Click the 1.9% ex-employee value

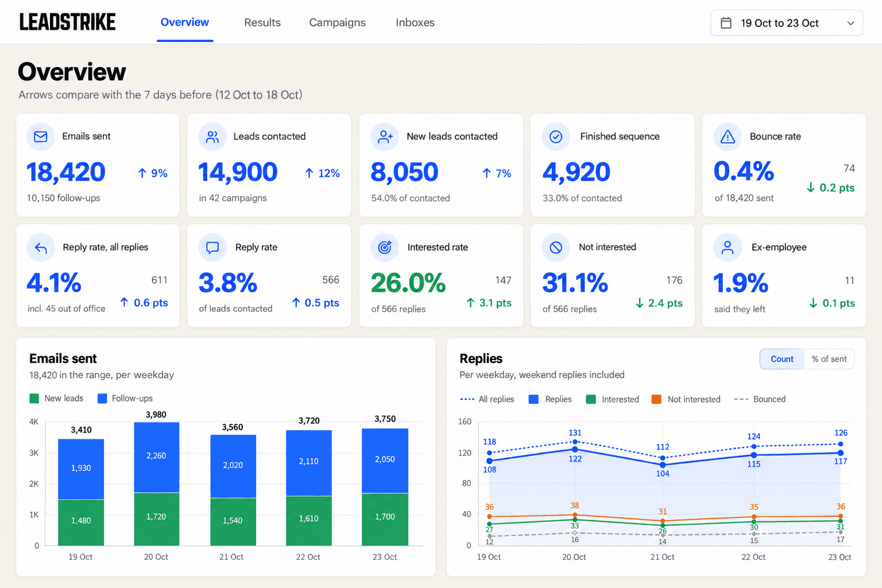tap(741, 283)
